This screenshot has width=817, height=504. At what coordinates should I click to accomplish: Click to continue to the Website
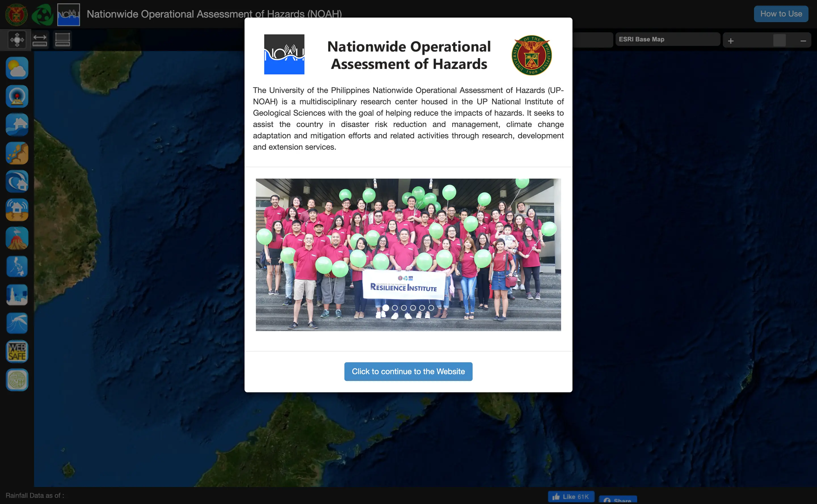click(x=408, y=371)
